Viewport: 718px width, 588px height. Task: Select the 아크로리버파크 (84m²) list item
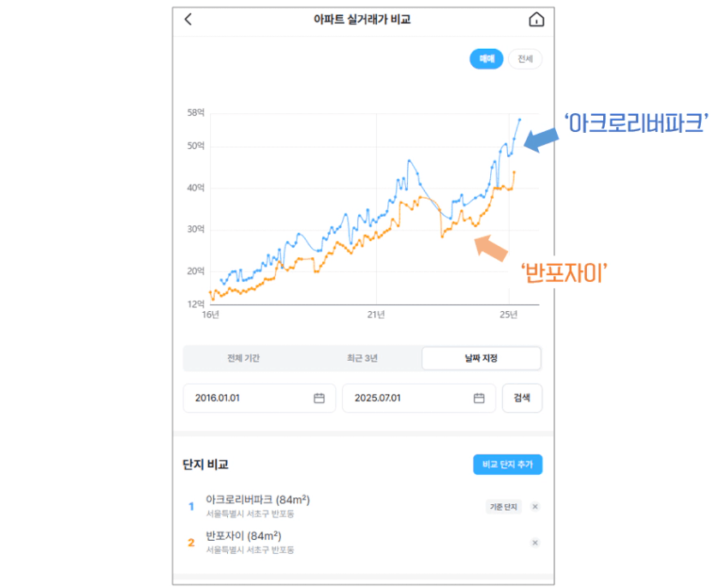pos(257,501)
